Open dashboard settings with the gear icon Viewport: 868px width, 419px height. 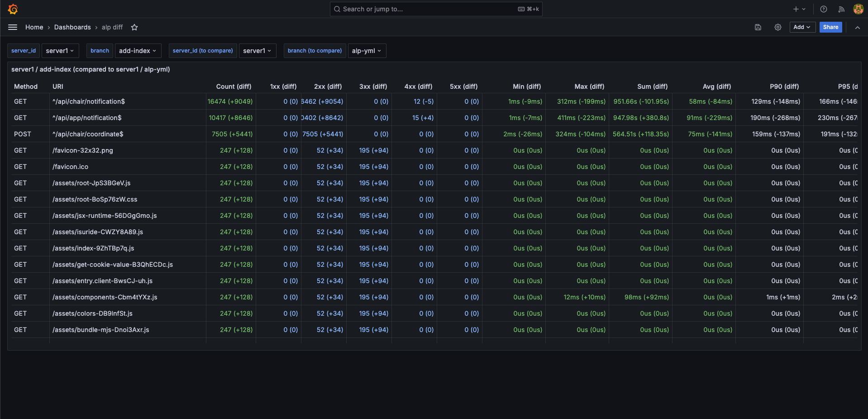click(x=778, y=27)
